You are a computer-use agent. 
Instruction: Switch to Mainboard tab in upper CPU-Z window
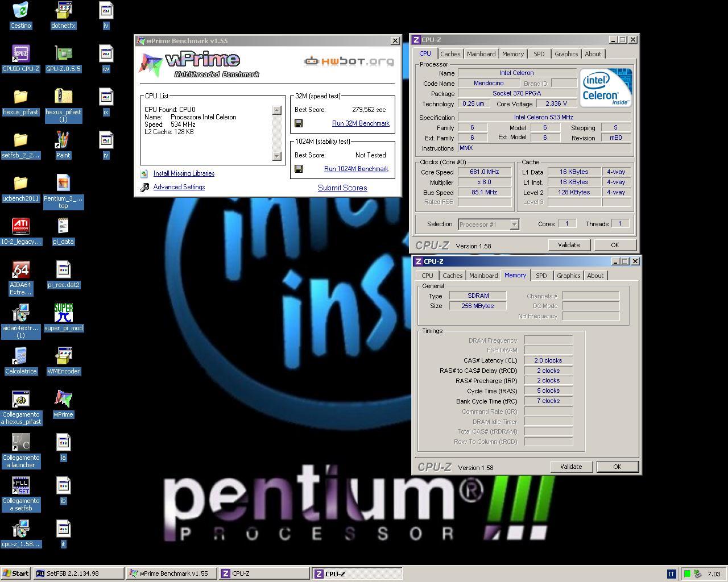point(481,54)
